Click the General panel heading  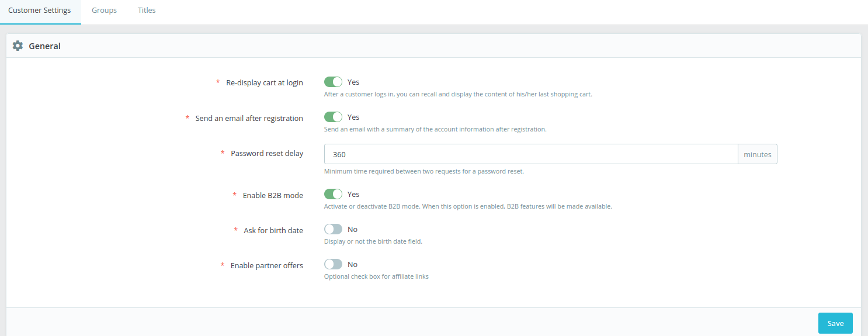coord(44,46)
